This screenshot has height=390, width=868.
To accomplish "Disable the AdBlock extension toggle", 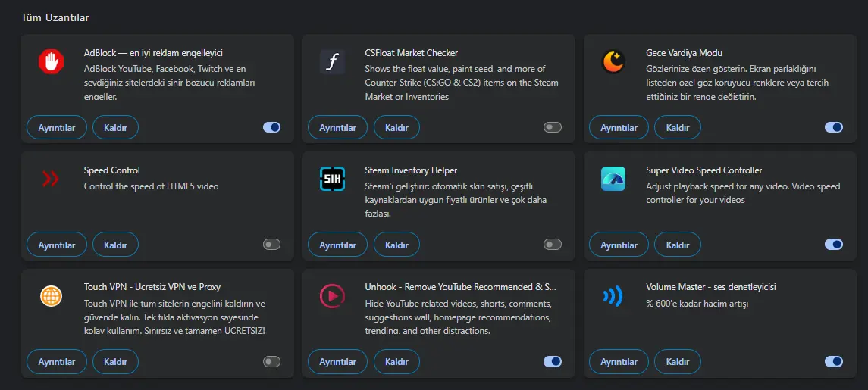I will [x=272, y=127].
